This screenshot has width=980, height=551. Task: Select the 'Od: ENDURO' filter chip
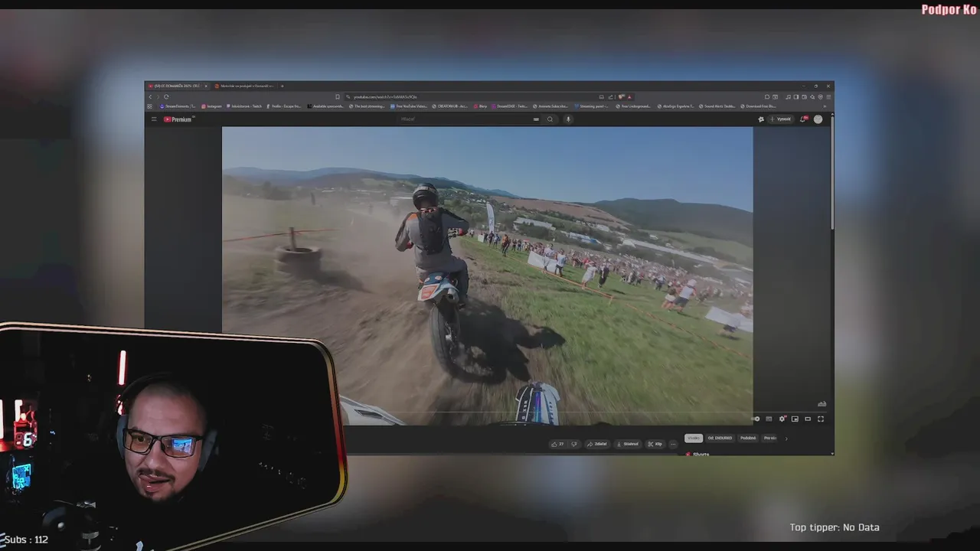[720, 438]
